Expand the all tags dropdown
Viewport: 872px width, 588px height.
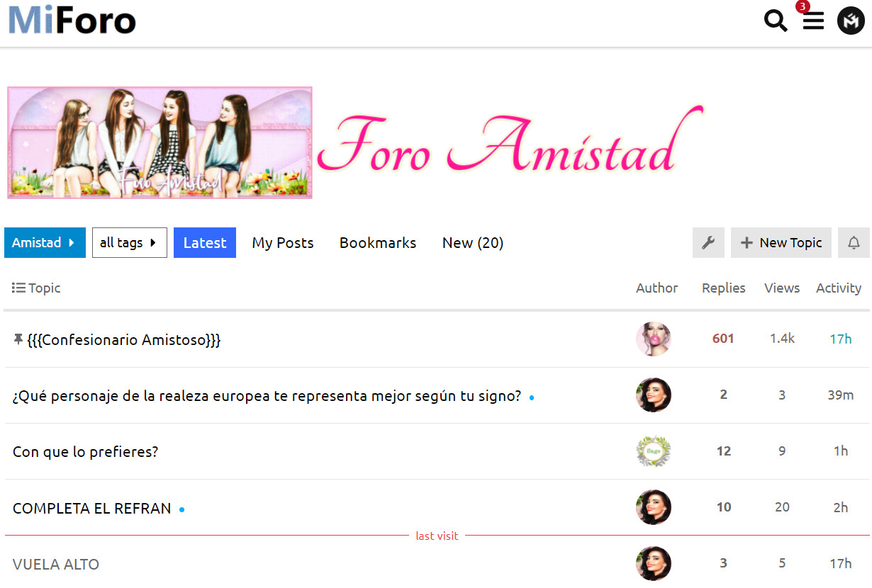tap(129, 243)
